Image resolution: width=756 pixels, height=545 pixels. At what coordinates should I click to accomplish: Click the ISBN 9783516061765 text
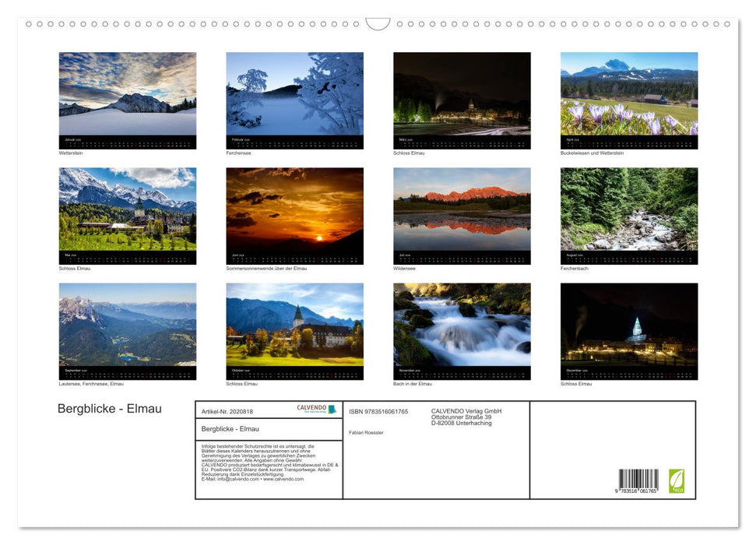(x=379, y=411)
